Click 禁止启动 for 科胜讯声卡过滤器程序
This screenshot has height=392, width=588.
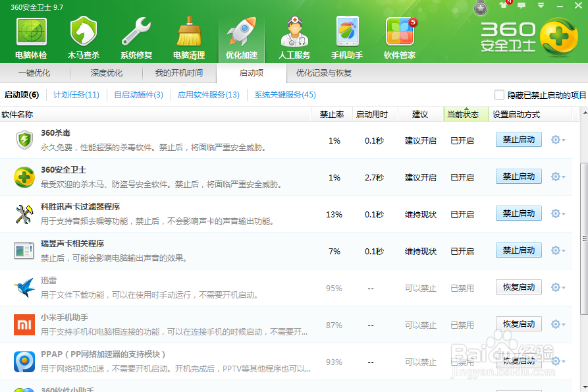[x=519, y=213]
